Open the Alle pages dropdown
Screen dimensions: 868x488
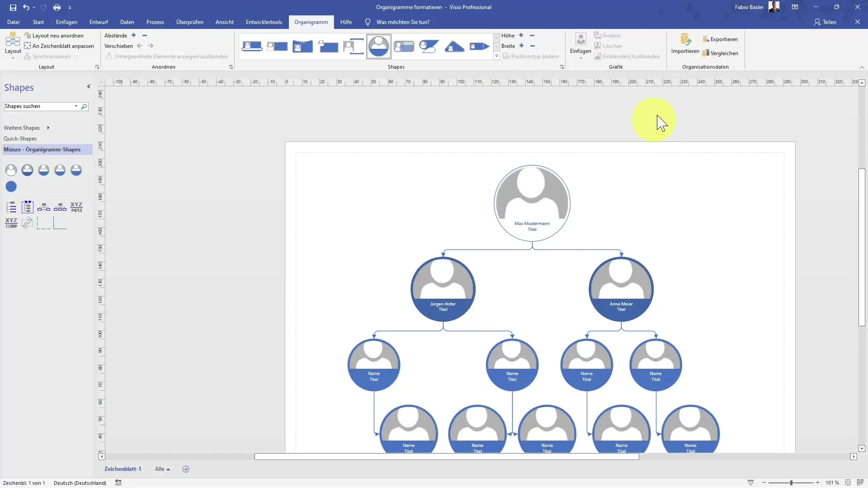[x=162, y=469]
